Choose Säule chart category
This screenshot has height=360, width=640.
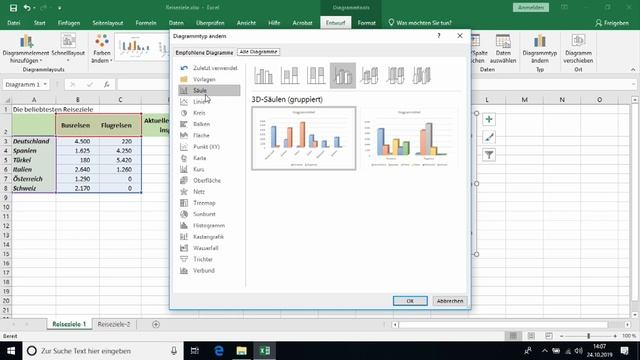click(209, 90)
